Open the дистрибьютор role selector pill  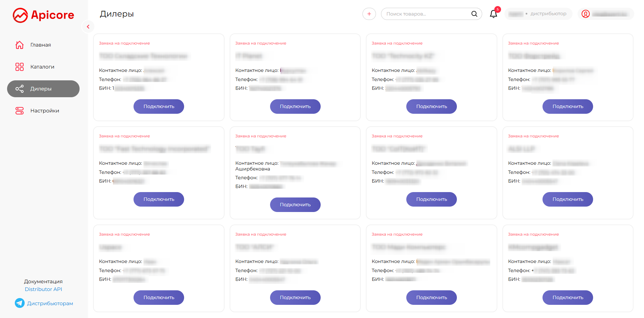click(538, 14)
